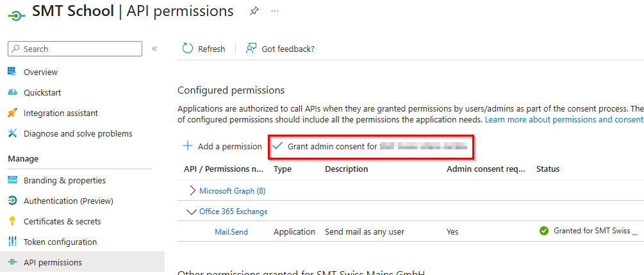Click the Diagnose and solve problems wrench icon
The height and width of the screenshot is (275, 644).
[12, 133]
